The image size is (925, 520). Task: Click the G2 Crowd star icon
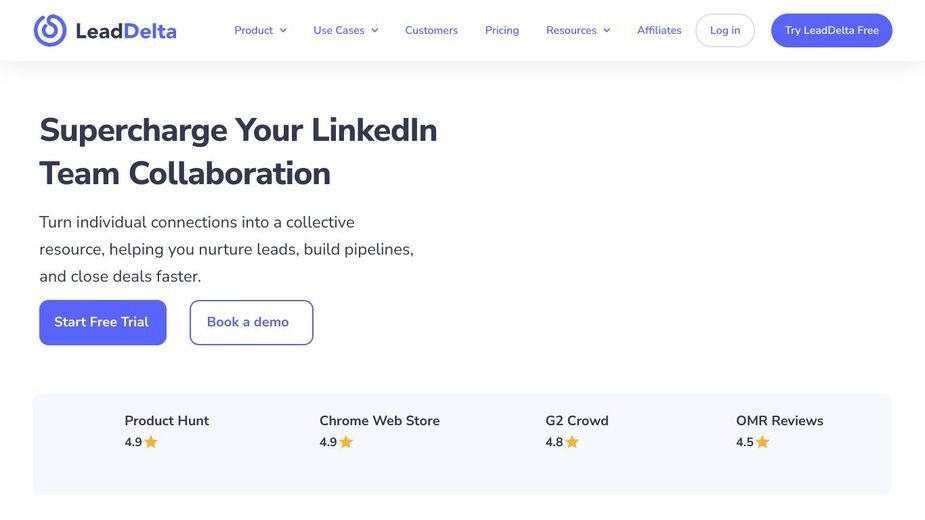coord(572,442)
